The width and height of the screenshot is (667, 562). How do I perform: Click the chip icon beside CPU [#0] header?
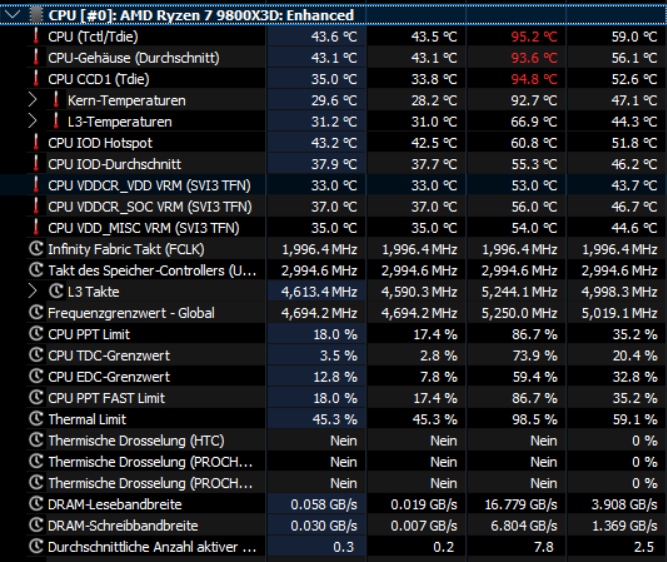coord(36,15)
